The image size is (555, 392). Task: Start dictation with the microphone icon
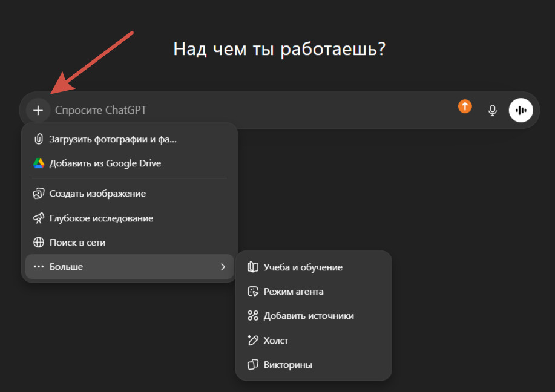pos(492,110)
